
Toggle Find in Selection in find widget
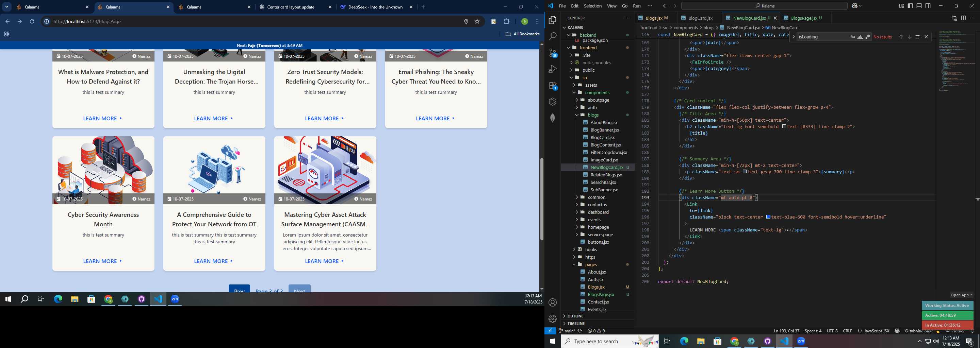tap(918, 37)
